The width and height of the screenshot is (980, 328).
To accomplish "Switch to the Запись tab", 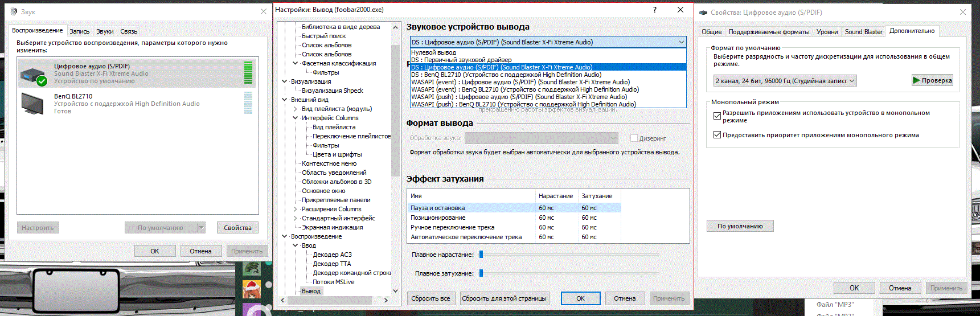I will tap(80, 31).
